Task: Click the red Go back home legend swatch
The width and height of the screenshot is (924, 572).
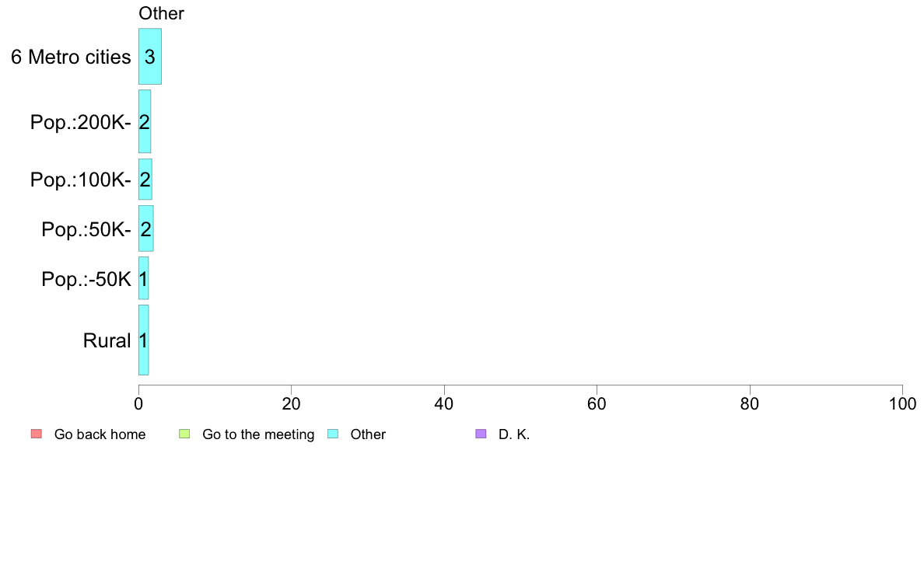Action: click(x=37, y=434)
